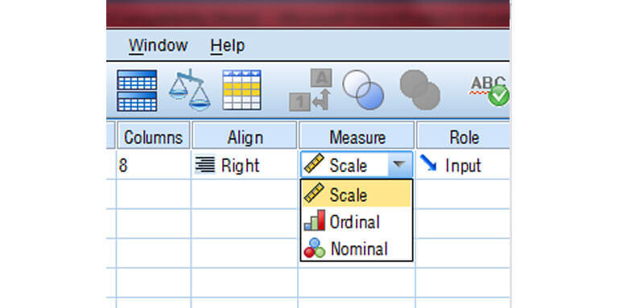Select the Right alignment cell

pyautogui.click(x=245, y=166)
